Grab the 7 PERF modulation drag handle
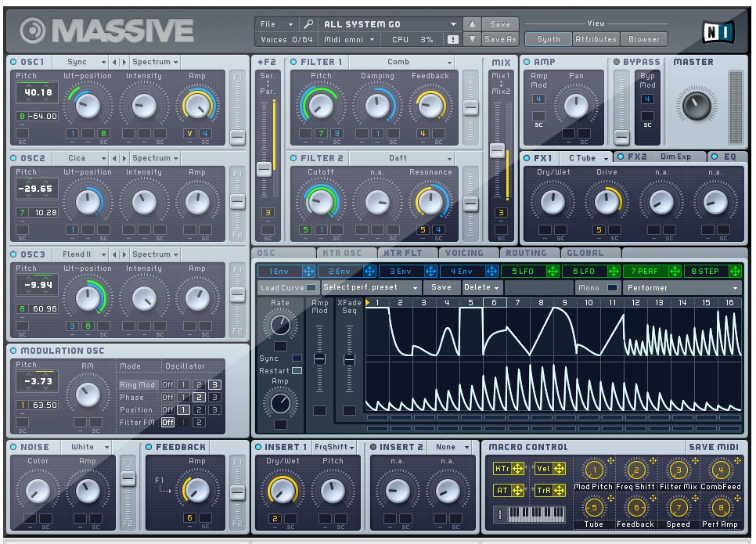756x544 pixels. pos(675,272)
